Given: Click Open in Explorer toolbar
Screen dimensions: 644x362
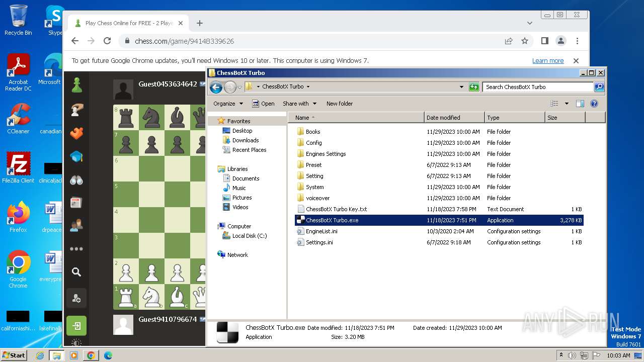Looking at the screenshot, I should click(x=263, y=104).
